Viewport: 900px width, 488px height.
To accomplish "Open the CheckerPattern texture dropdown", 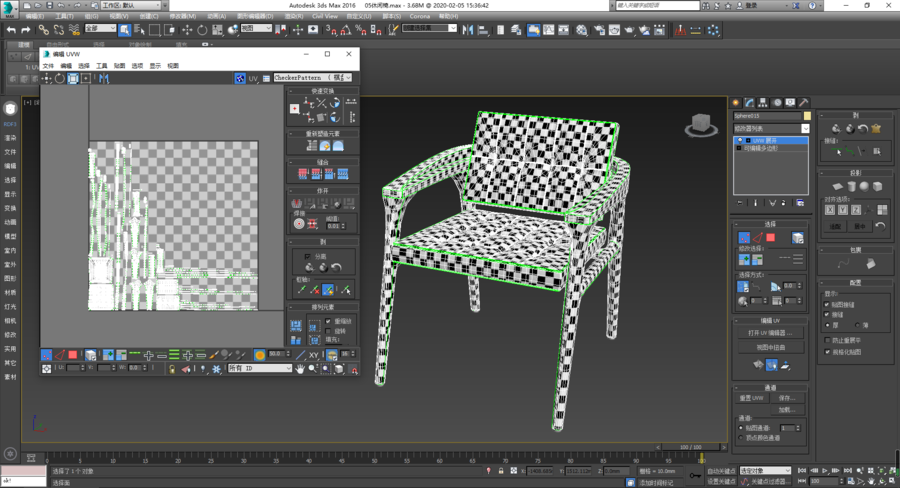I will tap(312, 78).
